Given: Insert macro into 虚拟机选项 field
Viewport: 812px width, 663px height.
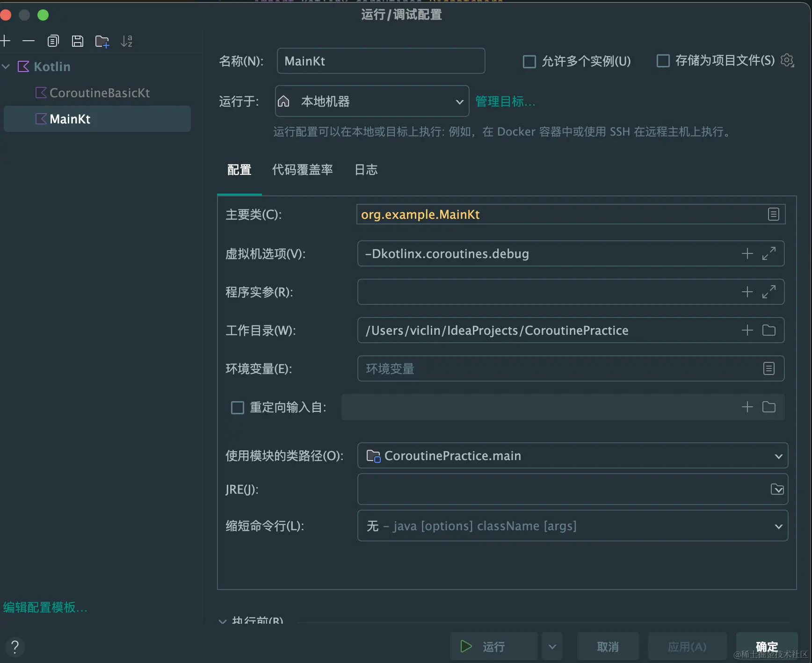Looking at the screenshot, I should pyautogui.click(x=747, y=253).
